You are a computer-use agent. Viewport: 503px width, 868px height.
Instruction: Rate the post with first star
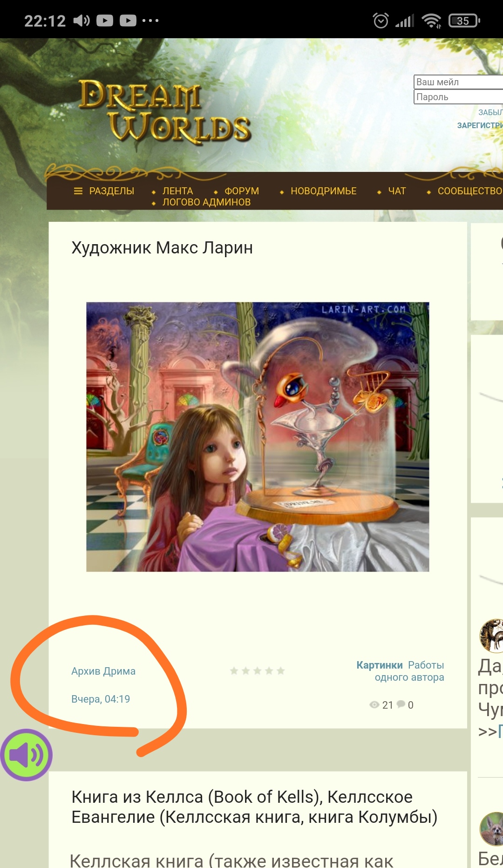[234, 671]
